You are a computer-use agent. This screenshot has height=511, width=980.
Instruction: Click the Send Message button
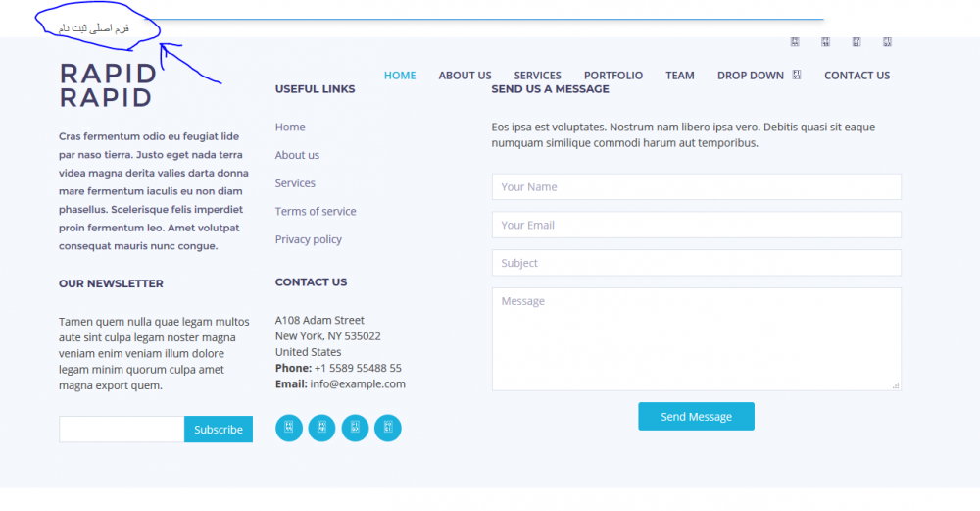coord(696,417)
